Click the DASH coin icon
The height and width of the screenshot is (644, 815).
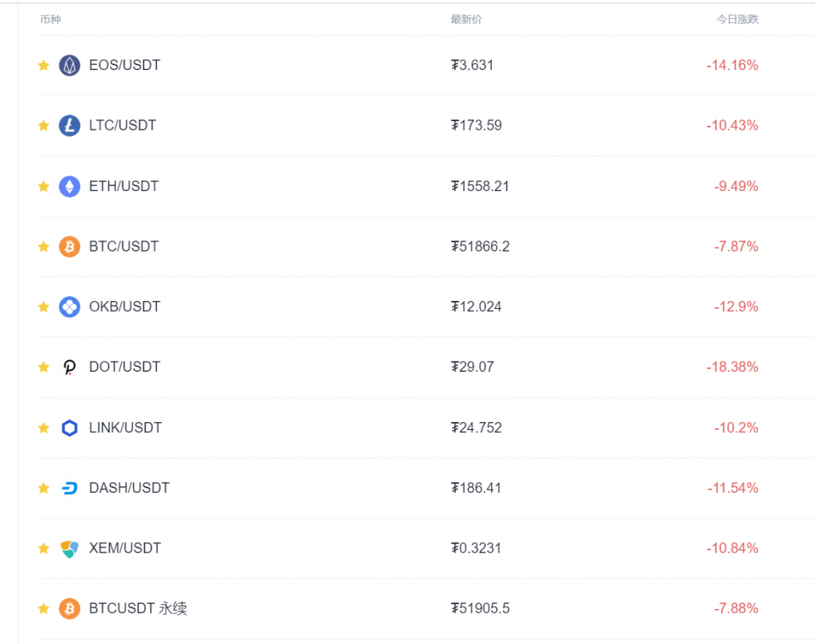pos(70,488)
